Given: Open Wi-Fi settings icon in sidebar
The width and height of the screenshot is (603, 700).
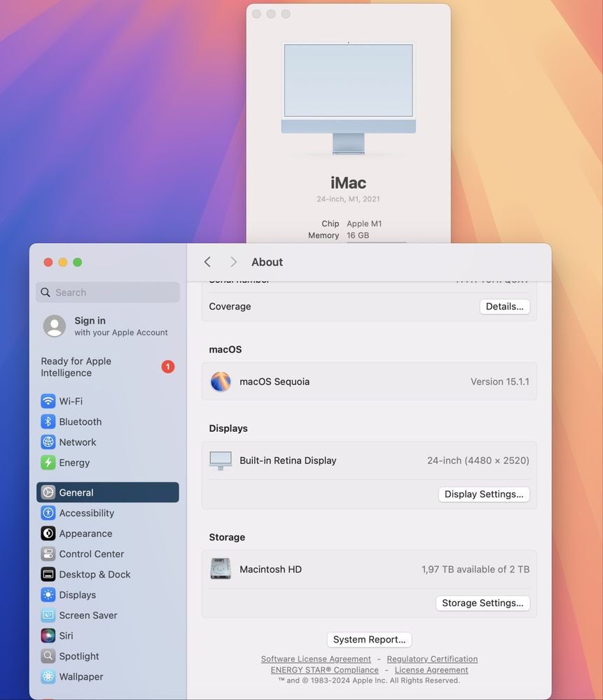Looking at the screenshot, I should coord(48,401).
